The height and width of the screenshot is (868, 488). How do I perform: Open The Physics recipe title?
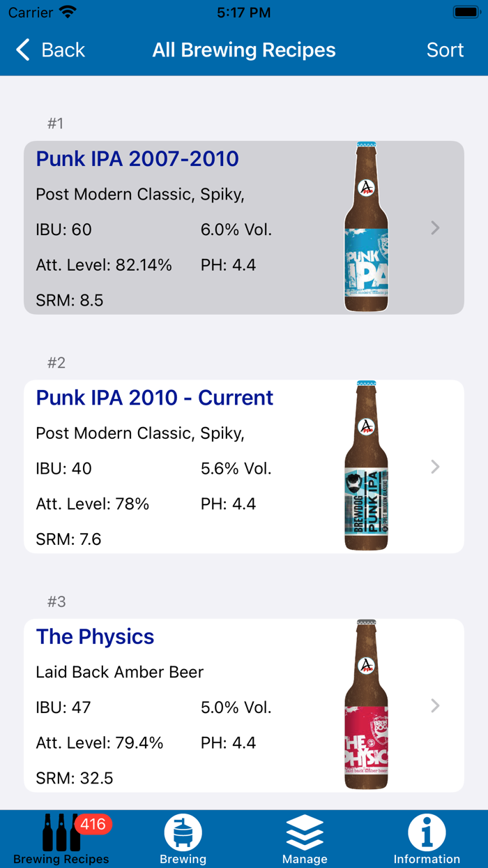coord(94,636)
